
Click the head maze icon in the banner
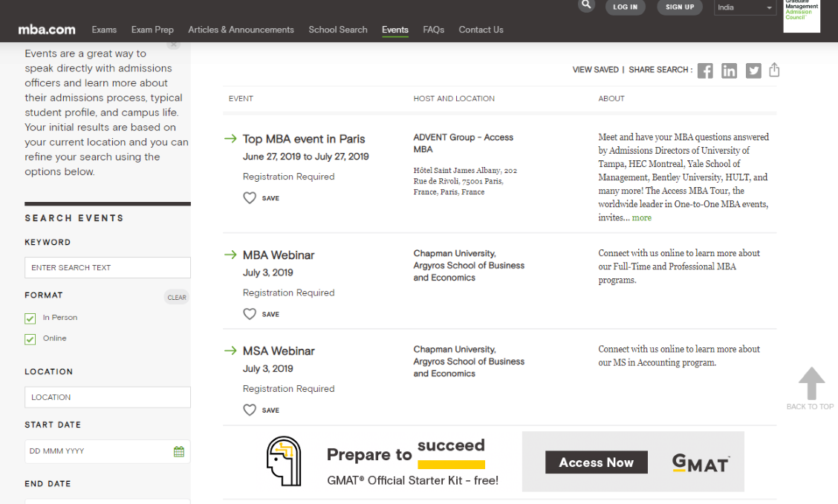[284, 461]
